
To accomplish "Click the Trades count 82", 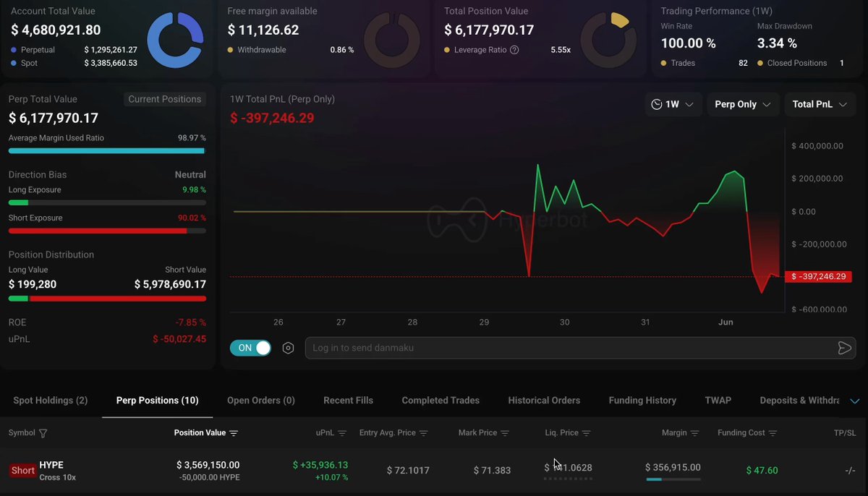I will coord(743,63).
